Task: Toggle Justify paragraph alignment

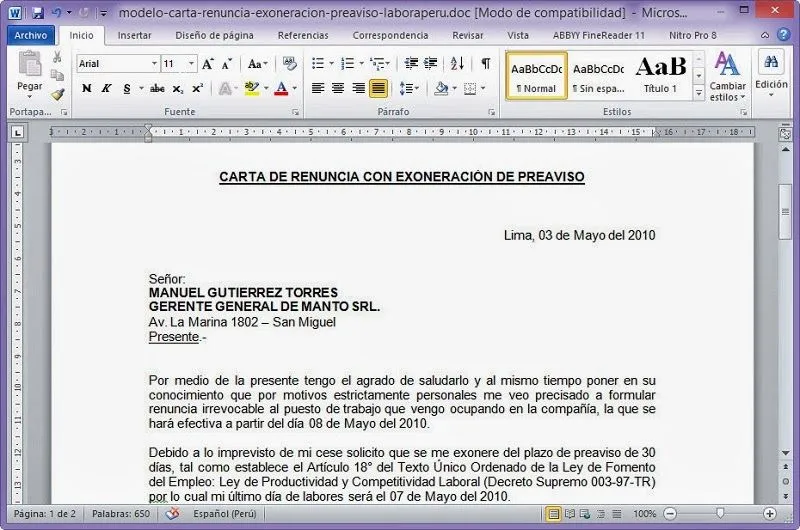Action: click(378, 88)
